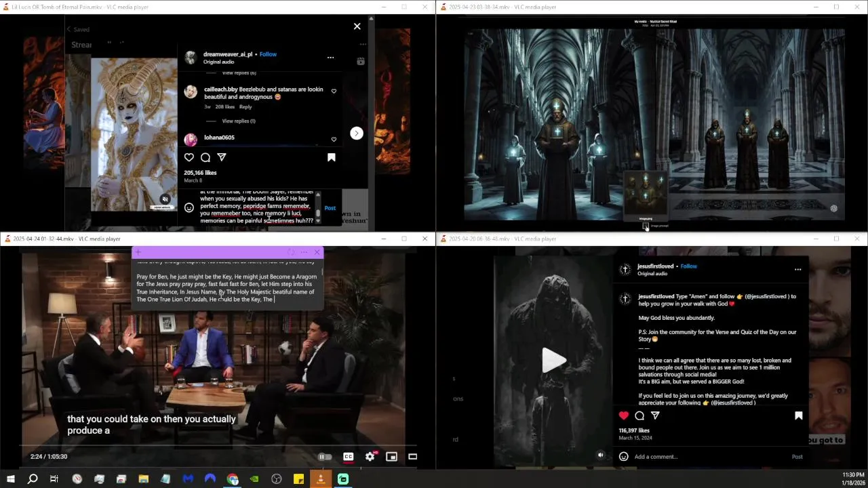Image resolution: width=868 pixels, height=488 pixels.
Task: Share the dreamweaver_ai_pl post via paper-plane icon
Action: (222, 157)
